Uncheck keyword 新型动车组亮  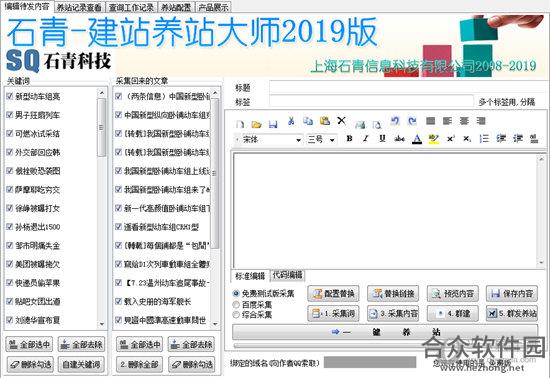(9, 96)
